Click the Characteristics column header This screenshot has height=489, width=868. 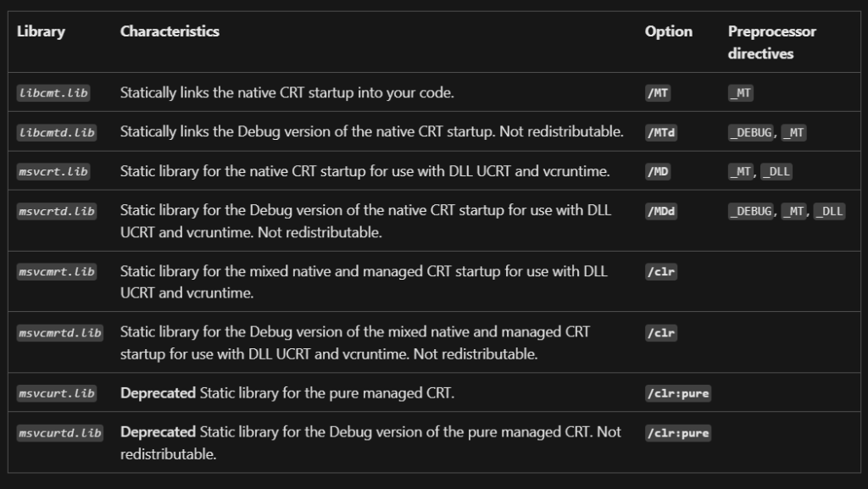coord(170,31)
